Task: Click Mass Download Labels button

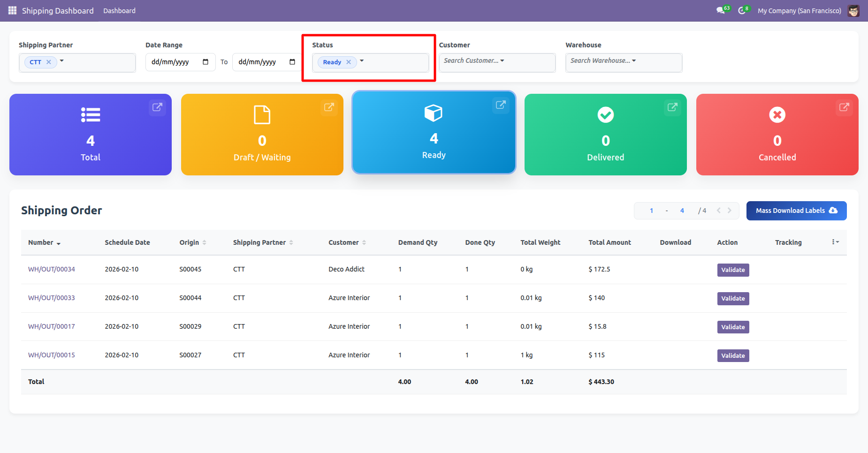Action: (796, 211)
